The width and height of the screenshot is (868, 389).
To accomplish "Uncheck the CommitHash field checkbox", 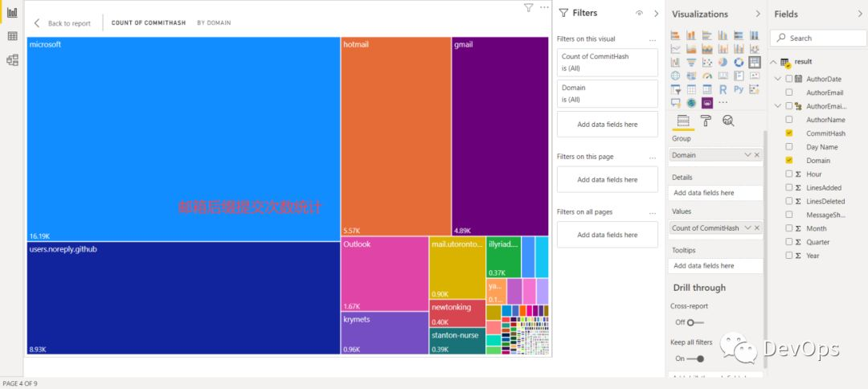I will click(789, 133).
